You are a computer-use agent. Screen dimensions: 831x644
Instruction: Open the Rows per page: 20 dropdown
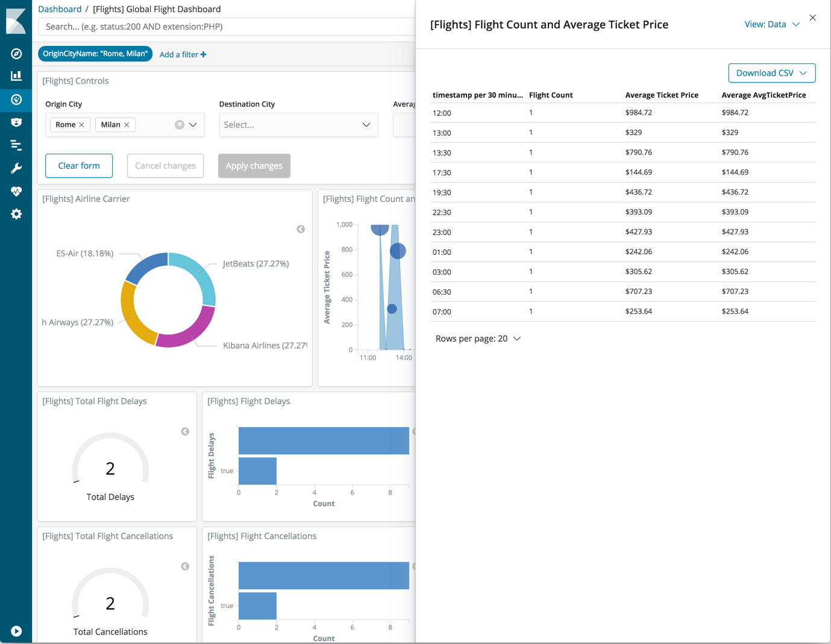click(478, 338)
